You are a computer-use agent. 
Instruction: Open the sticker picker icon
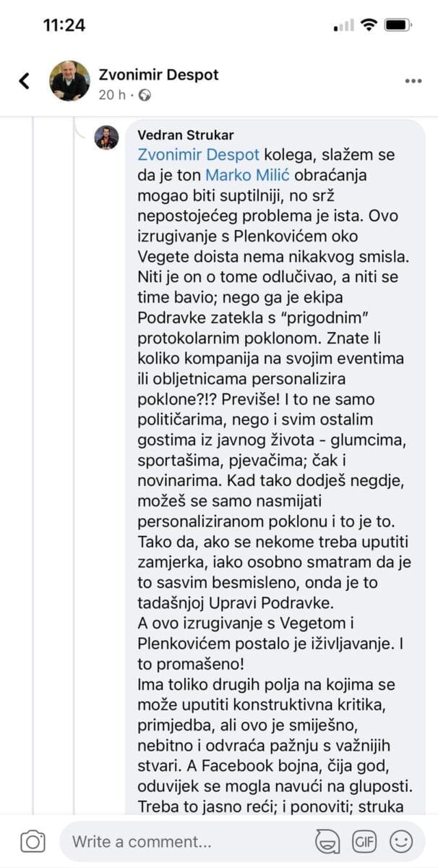(327, 841)
